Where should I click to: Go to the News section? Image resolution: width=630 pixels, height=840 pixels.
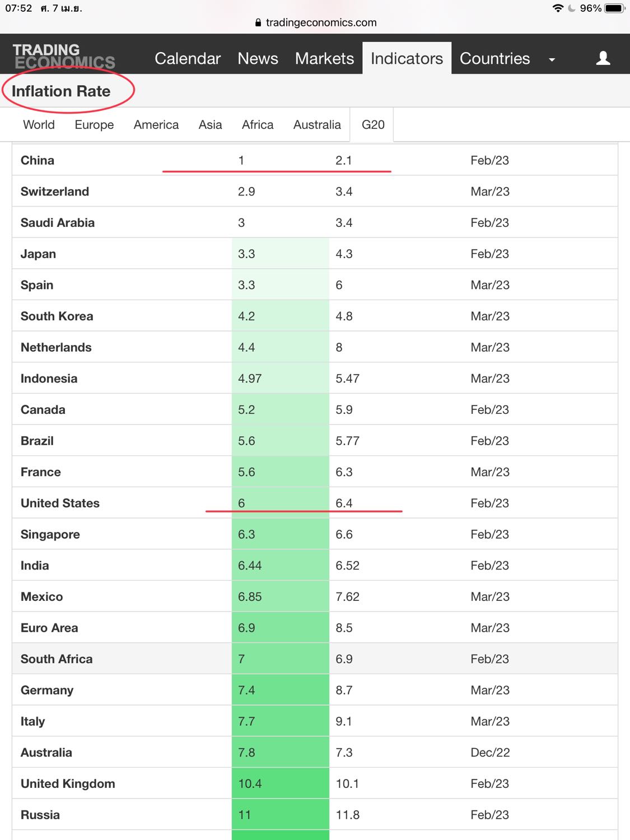258,58
